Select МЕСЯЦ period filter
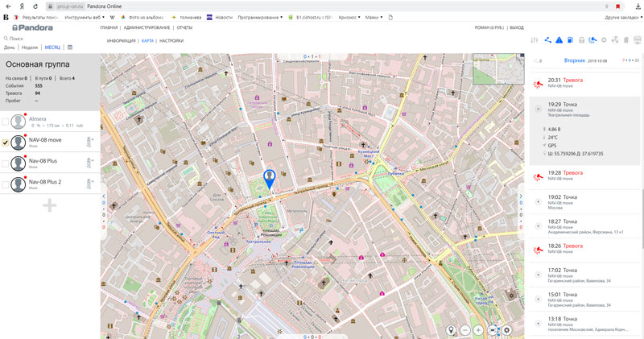This screenshot has width=644, height=339. point(52,48)
